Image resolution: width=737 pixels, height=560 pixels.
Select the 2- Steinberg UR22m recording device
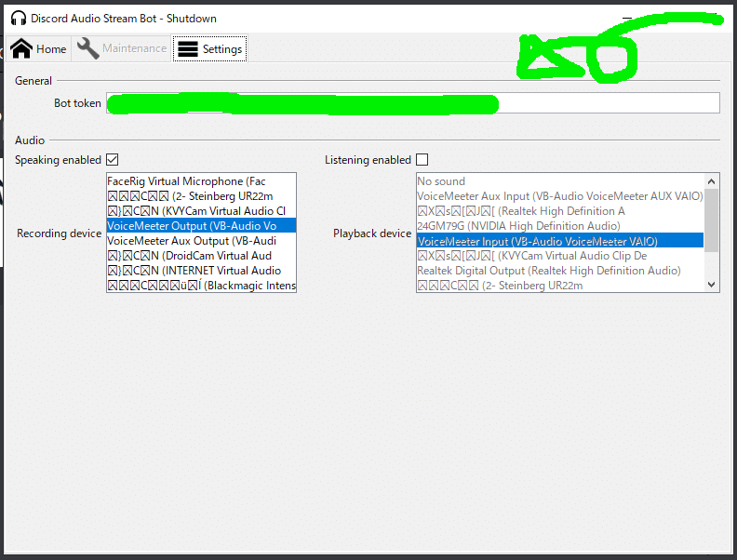(201, 196)
